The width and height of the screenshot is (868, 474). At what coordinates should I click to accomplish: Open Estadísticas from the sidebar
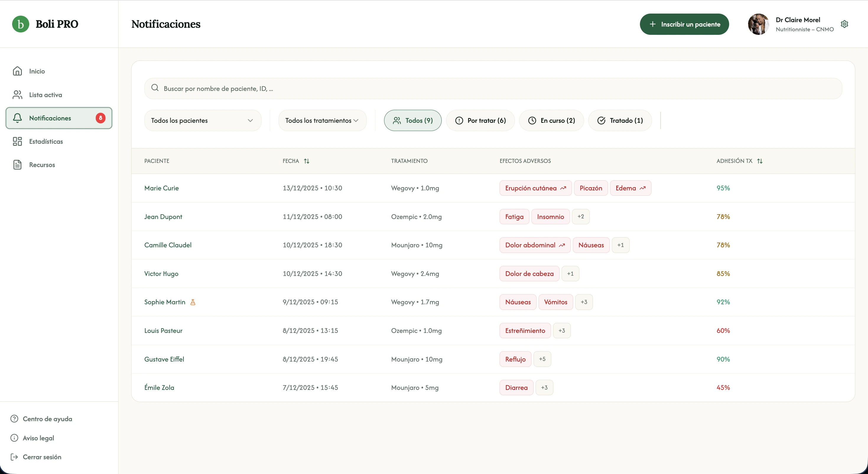46,141
